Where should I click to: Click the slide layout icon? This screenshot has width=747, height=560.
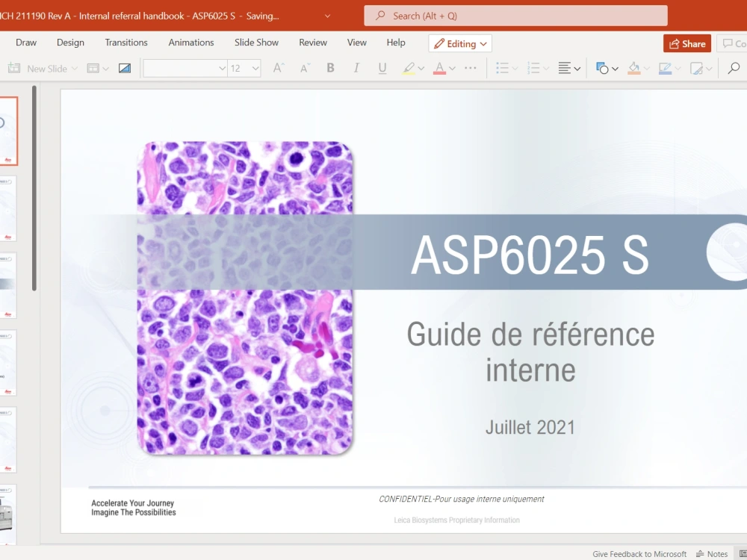tap(93, 69)
